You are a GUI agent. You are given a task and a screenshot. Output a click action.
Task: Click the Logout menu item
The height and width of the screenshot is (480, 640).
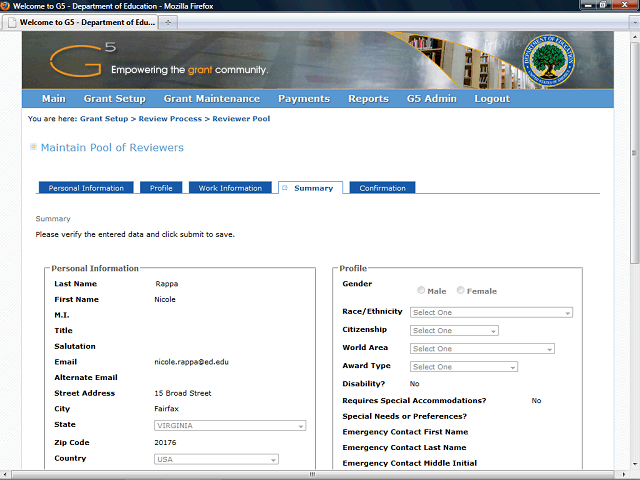[492, 99]
